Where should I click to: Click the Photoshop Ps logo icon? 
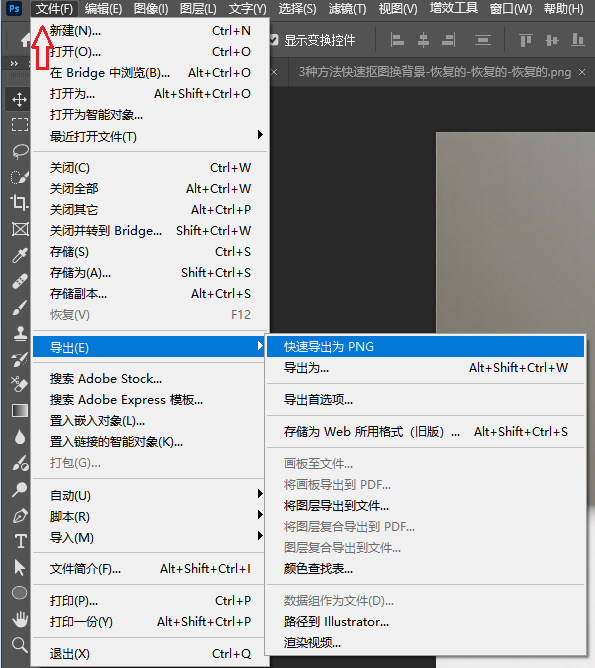(14, 9)
